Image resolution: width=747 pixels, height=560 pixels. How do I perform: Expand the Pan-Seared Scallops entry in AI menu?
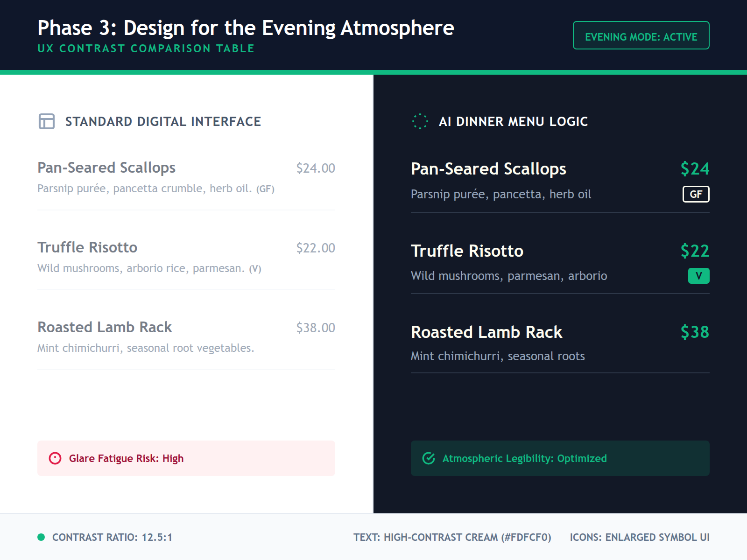pos(488,169)
